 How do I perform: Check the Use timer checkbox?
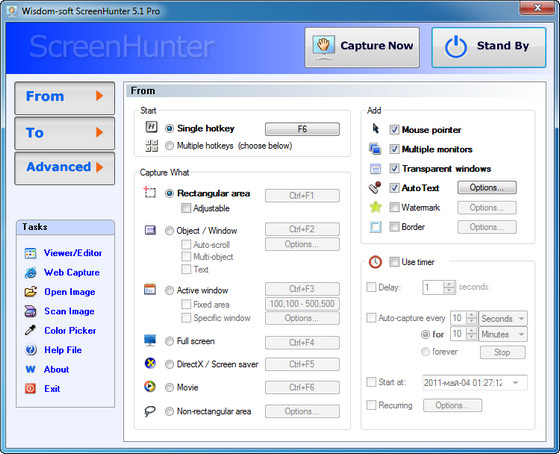pyautogui.click(x=394, y=262)
